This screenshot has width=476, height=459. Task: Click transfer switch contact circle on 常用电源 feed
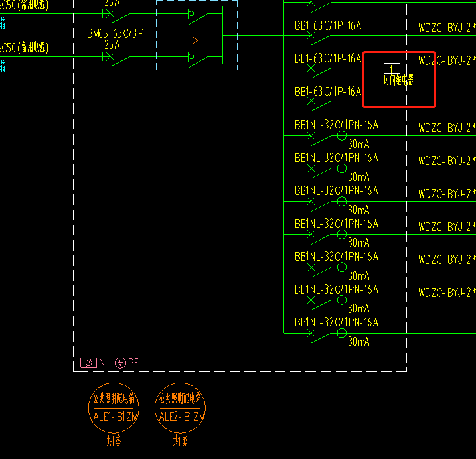point(191,13)
